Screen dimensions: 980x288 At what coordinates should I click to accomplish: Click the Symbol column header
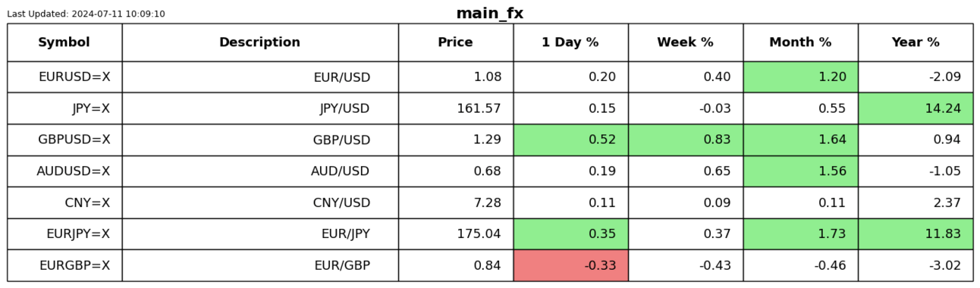coord(64,42)
